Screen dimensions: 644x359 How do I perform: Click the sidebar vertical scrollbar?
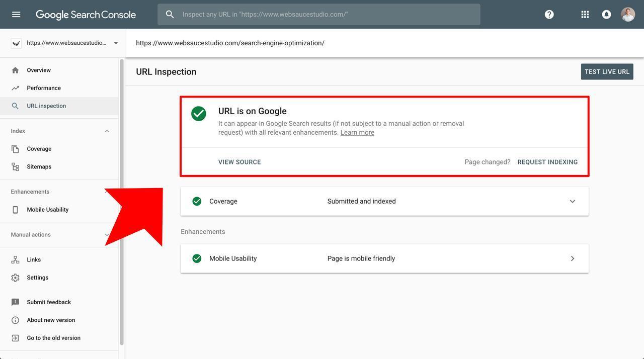click(121, 202)
